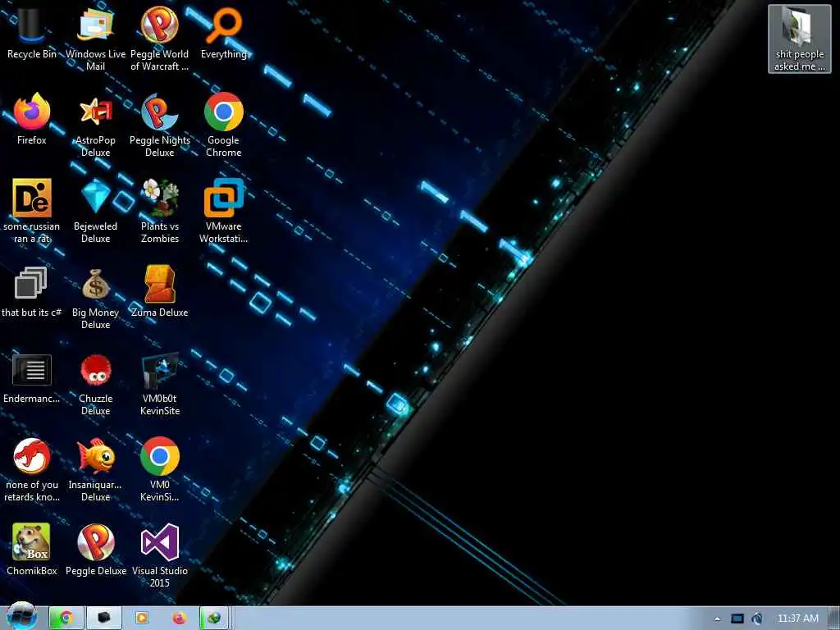The image size is (840, 630).
Task: Click the Show Desktop button
Action: click(834, 619)
